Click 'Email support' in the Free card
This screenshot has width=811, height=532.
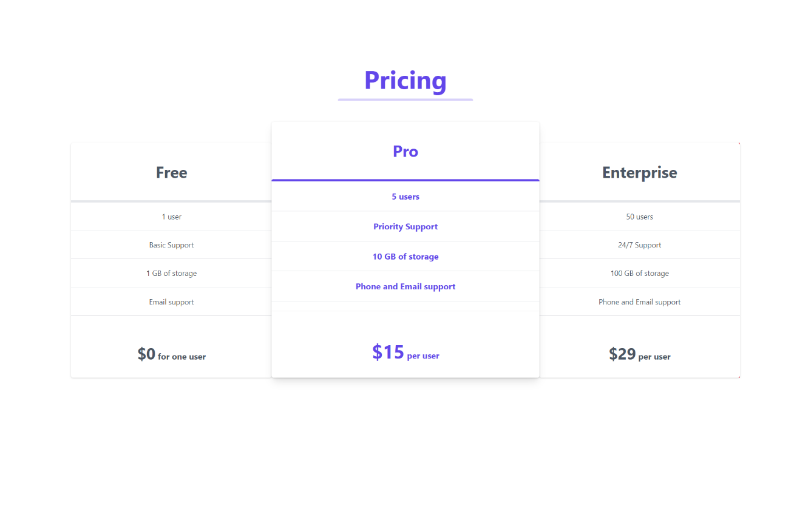pos(171,301)
